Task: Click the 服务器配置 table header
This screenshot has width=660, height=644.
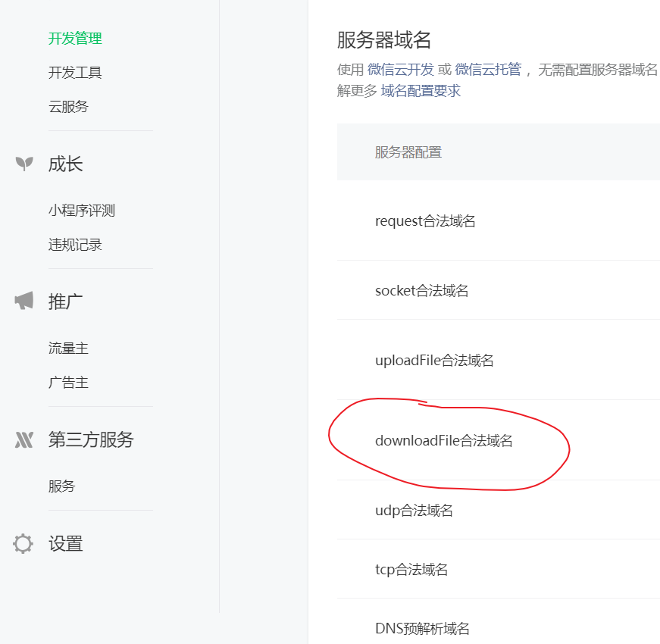Action: tap(408, 152)
